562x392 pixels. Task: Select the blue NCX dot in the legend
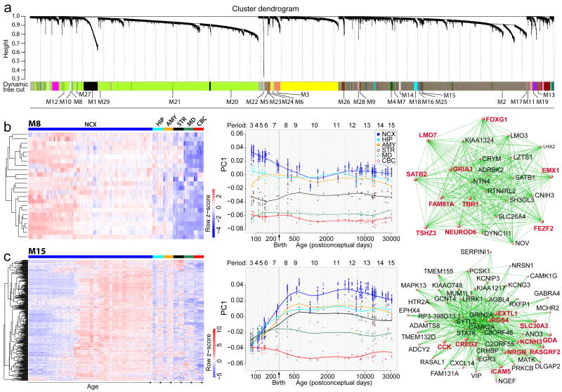click(378, 134)
